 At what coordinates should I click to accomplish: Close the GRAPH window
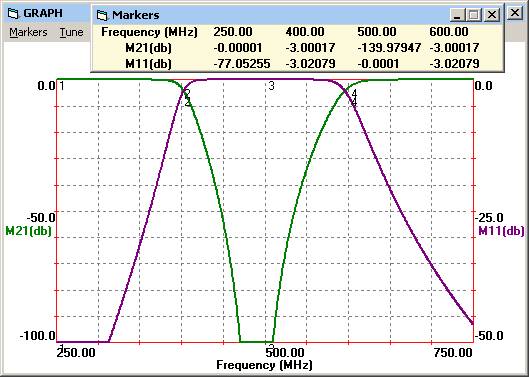[x=515, y=13]
